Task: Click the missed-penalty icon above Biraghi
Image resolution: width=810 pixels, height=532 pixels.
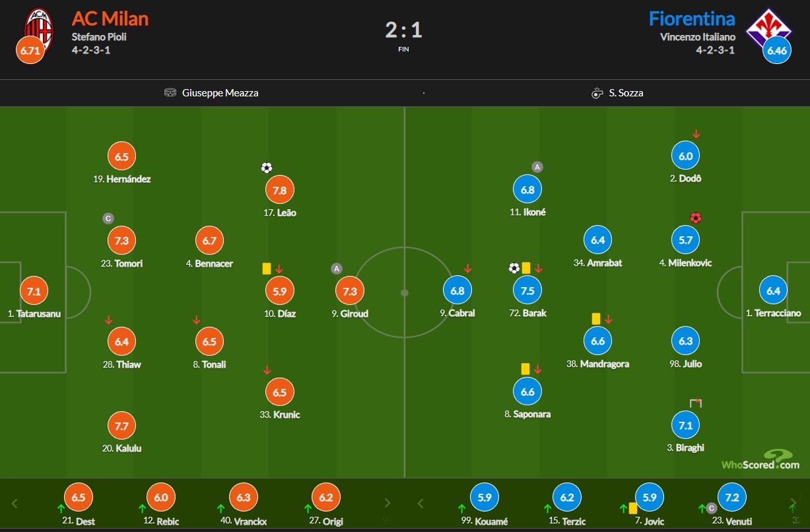Action: tap(695, 403)
